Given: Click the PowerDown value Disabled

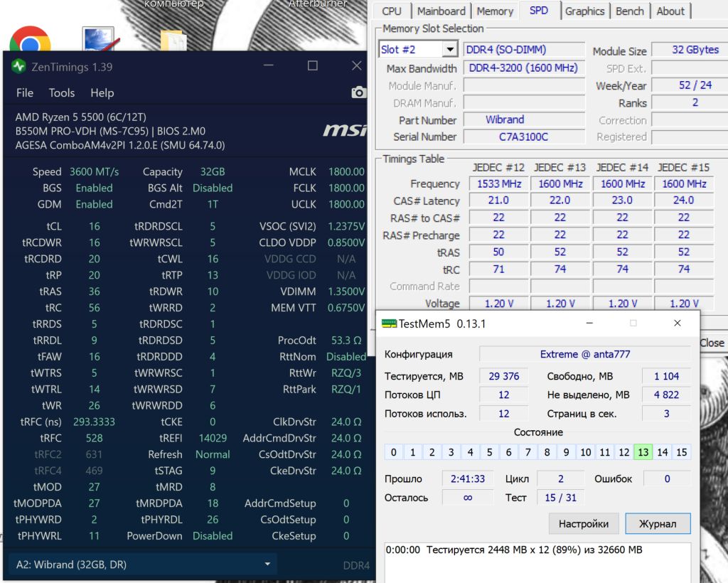Looking at the screenshot, I should (213, 535).
